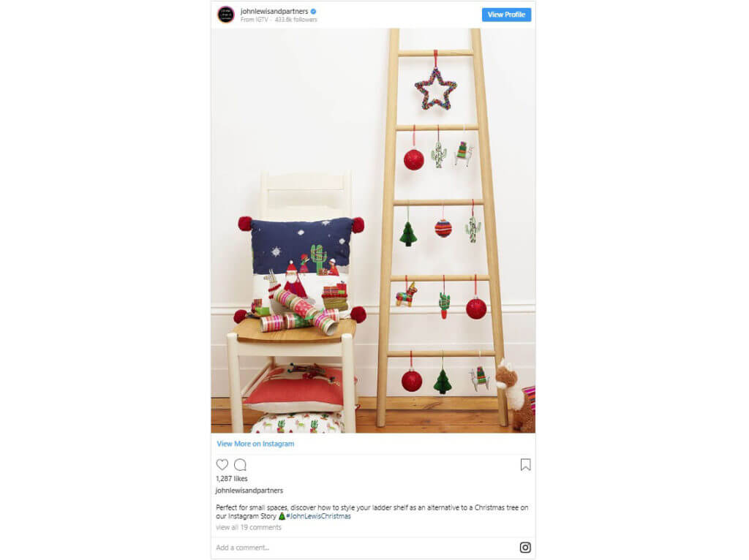Viewport: 749px width, 560px height.
Task: Click the From IGTV followers subtitle
Action: click(x=279, y=20)
